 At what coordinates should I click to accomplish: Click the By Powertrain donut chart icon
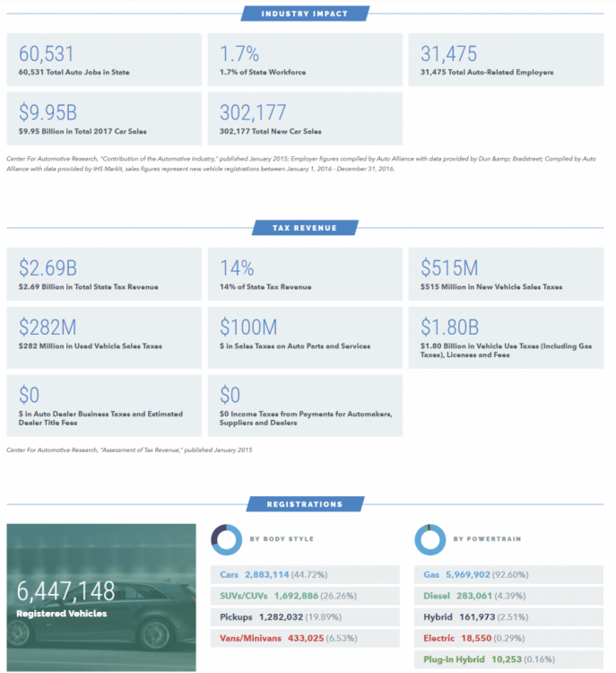[x=430, y=538]
